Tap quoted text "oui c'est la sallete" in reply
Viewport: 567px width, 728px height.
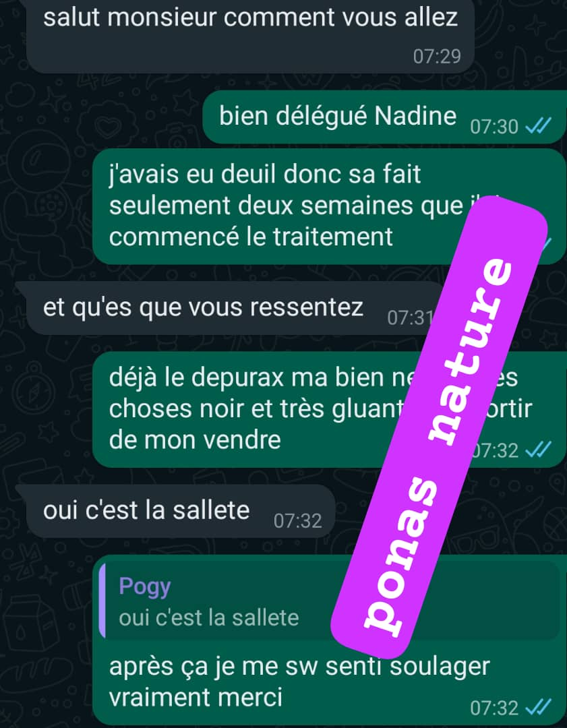[x=208, y=618]
